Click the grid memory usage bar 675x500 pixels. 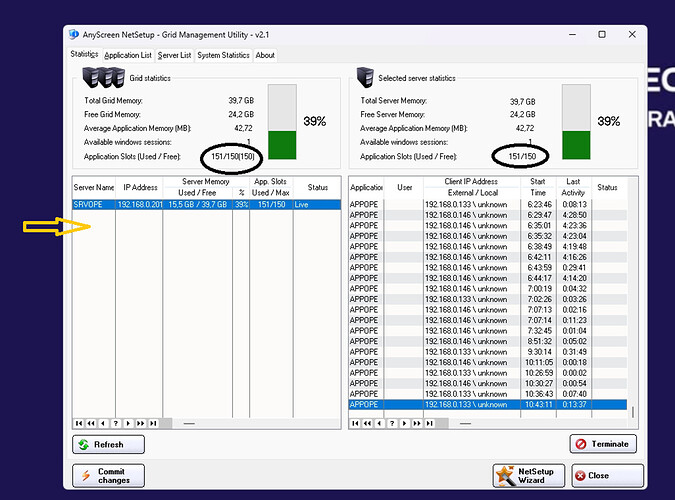283,121
